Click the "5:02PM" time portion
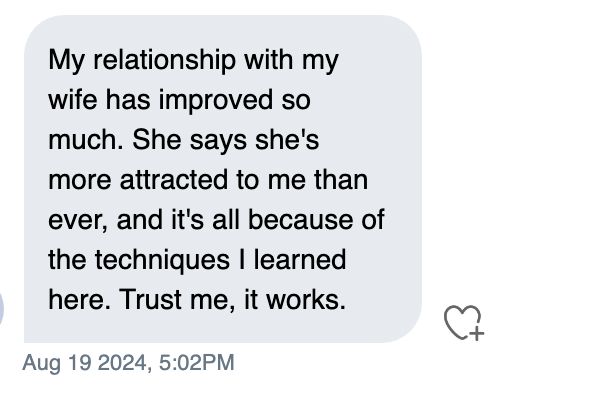Image resolution: width=614 pixels, height=410 pixels. (197, 362)
